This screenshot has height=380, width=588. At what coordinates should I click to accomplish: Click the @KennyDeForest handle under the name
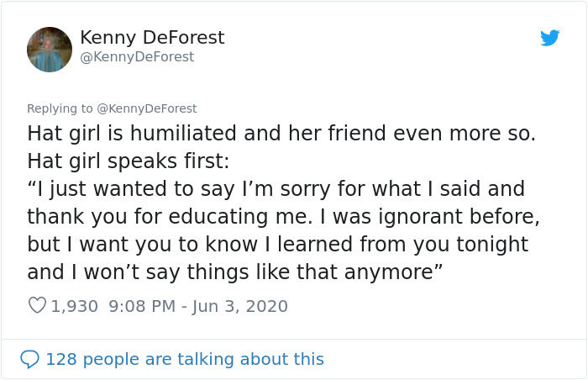pyautogui.click(x=137, y=56)
